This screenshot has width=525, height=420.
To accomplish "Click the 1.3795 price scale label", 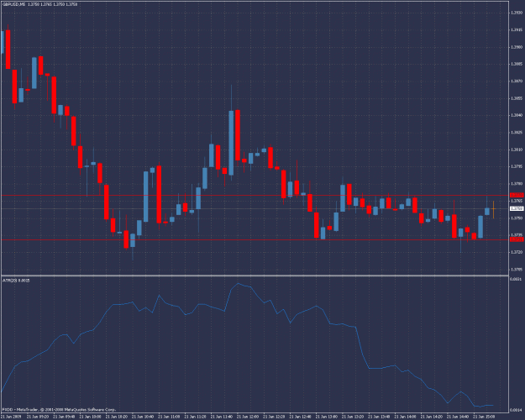I will [x=517, y=166].
